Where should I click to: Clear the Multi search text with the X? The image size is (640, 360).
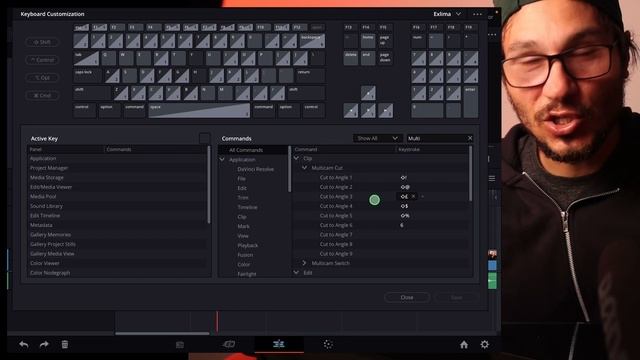coord(470,138)
